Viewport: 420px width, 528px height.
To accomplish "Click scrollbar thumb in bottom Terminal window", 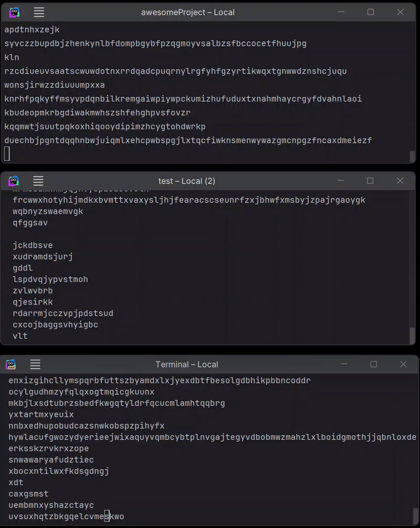I will pyautogui.click(x=416, y=515).
